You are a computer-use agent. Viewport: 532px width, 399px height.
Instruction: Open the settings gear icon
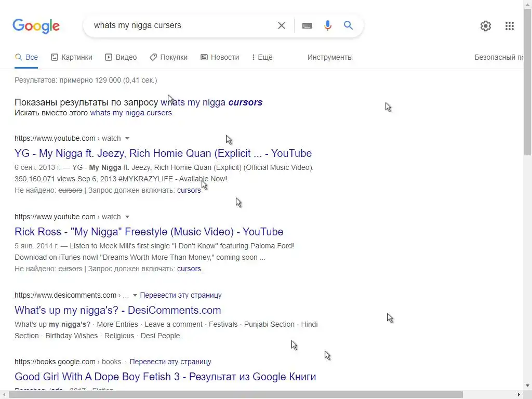(x=486, y=26)
